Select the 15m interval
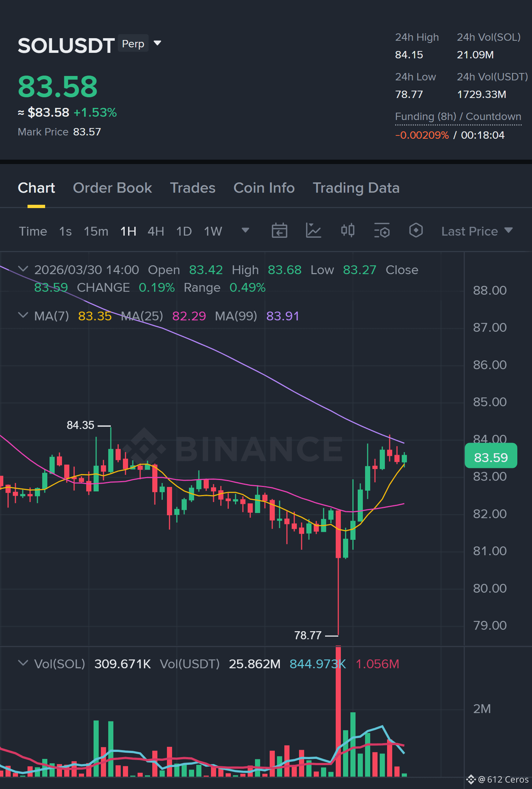532x789 pixels. pos(96,231)
